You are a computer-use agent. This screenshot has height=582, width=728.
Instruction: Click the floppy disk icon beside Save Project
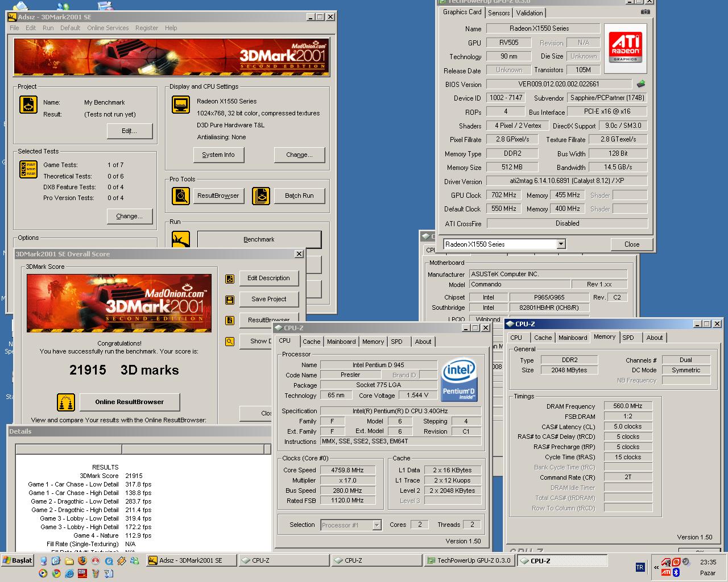click(230, 300)
